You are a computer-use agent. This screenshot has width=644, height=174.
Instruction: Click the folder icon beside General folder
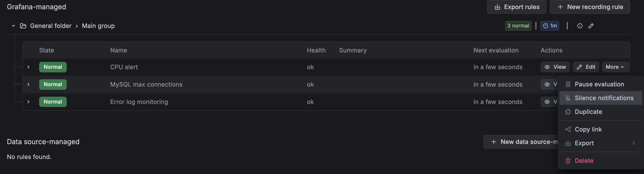point(23,26)
